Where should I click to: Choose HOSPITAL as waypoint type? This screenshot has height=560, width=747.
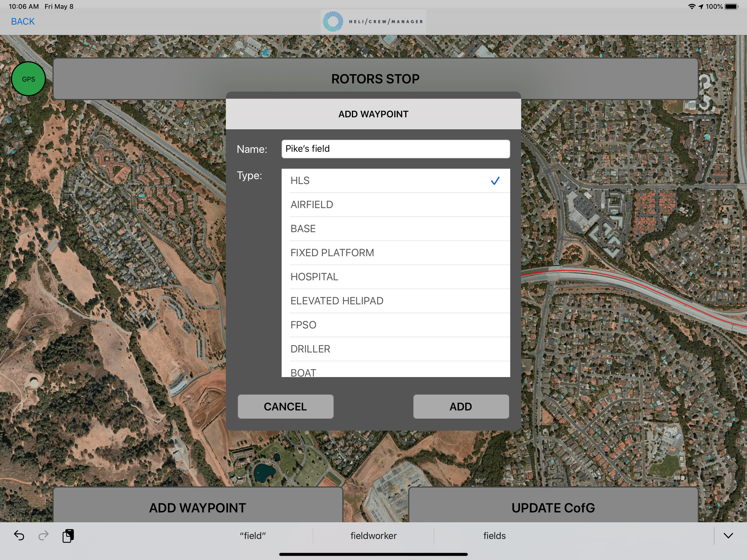[x=395, y=277]
